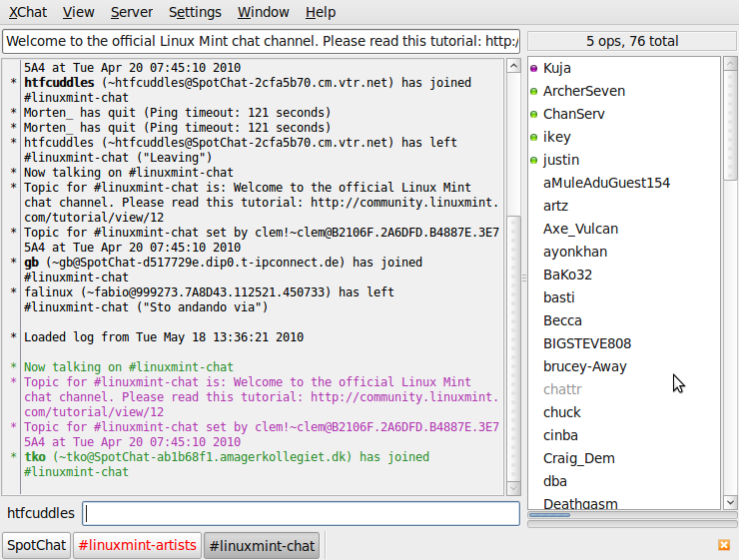The height and width of the screenshot is (560, 739).
Task: Open the Window menu
Action: (263, 12)
